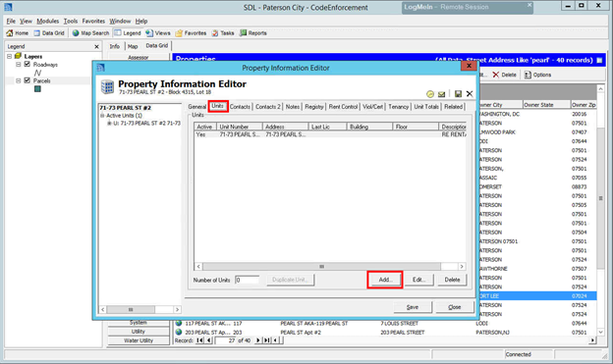The image size is (613, 364).
Task: Open Options in Properties toolbar
Action: [x=537, y=75]
